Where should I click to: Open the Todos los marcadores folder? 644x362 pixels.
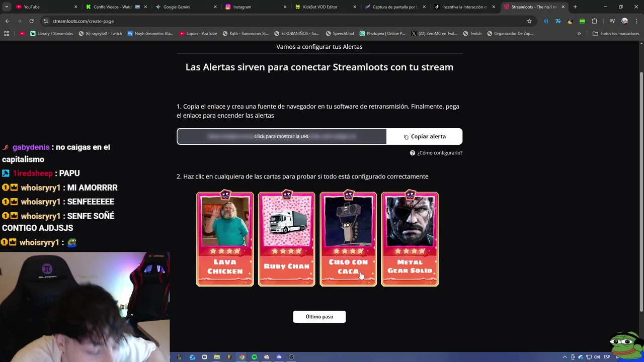click(x=616, y=34)
